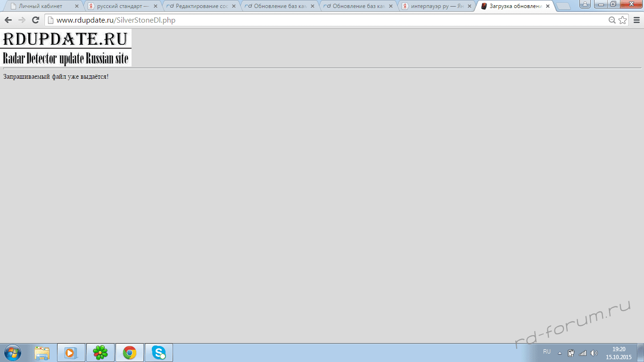Image resolution: width=644 pixels, height=362 pixels.
Task: Go back with the browser back arrow
Action: pyautogui.click(x=8, y=20)
